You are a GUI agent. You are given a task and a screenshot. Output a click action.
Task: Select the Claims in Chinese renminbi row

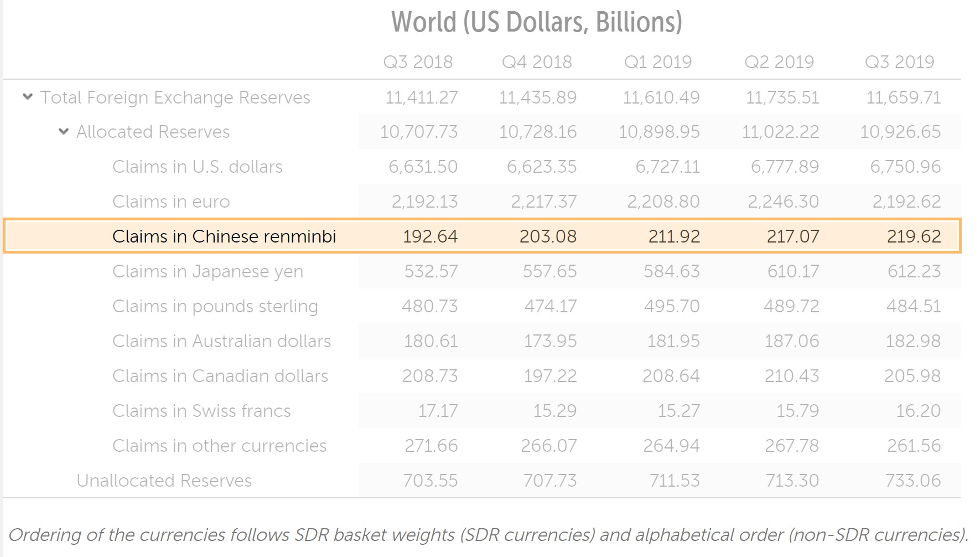tap(224, 236)
